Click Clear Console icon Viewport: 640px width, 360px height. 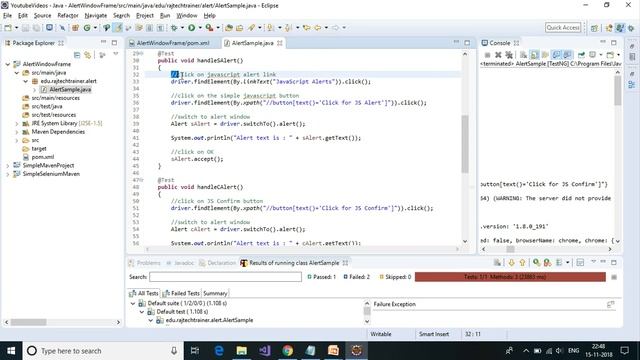point(523,55)
